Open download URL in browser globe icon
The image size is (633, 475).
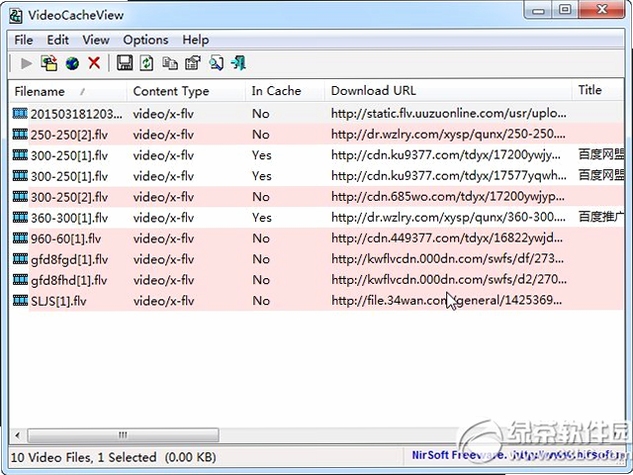click(x=72, y=63)
